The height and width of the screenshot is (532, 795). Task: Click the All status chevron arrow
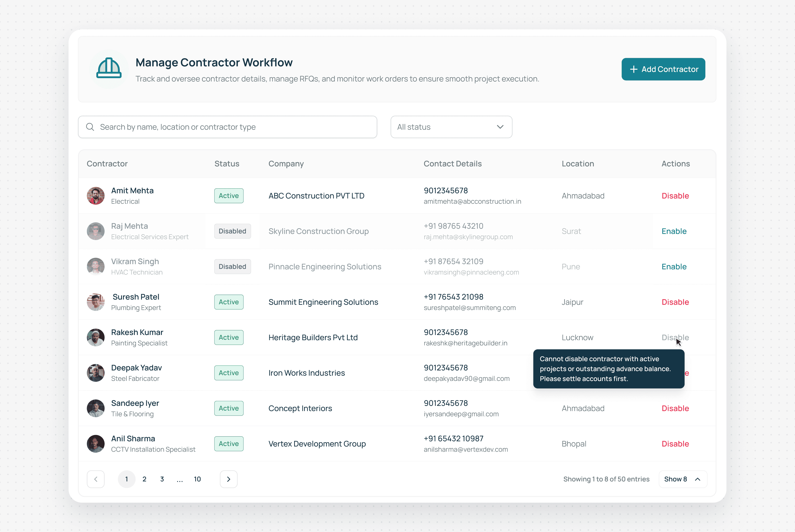[500, 127]
